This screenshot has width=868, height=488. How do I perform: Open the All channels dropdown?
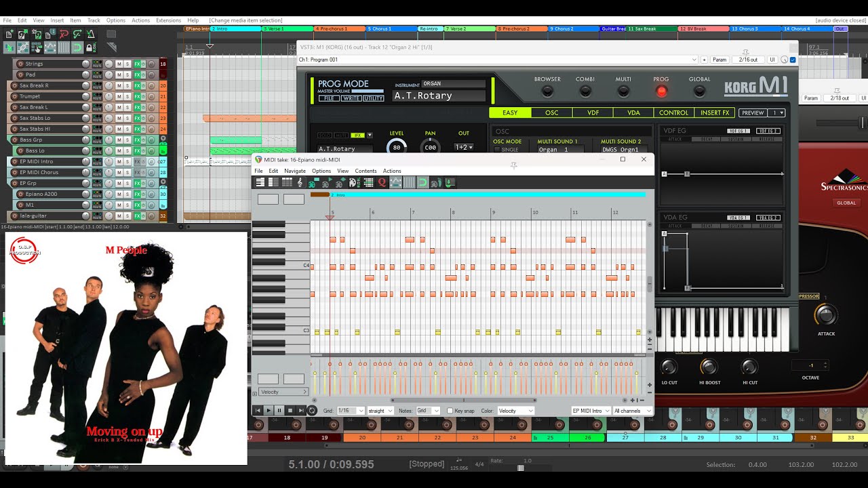pos(633,411)
